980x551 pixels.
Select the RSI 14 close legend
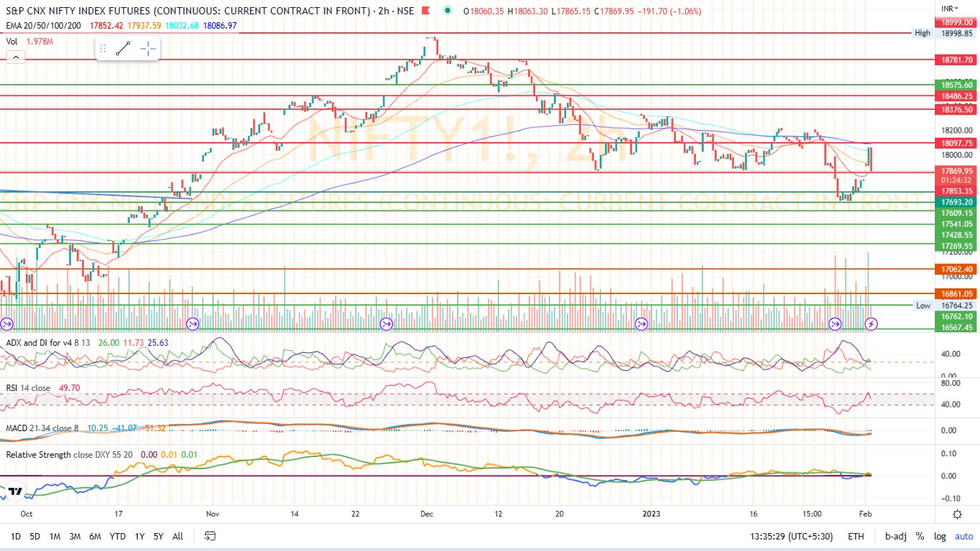pyautogui.click(x=28, y=388)
